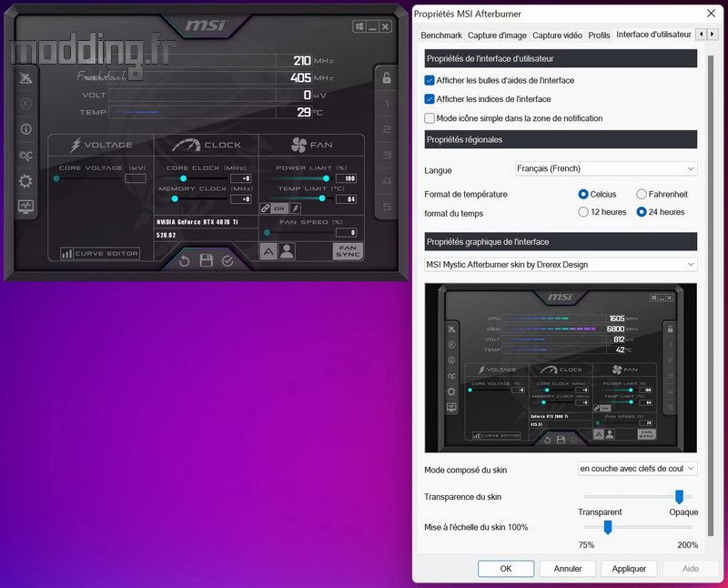Uncheck Afficher les indices de l'interface
The height and width of the screenshot is (588, 728).
tap(430, 99)
